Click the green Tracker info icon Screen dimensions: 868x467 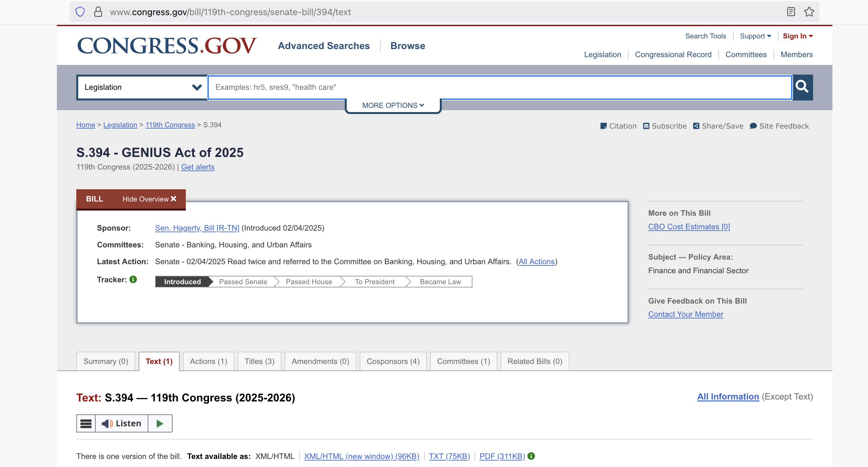click(x=133, y=279)
